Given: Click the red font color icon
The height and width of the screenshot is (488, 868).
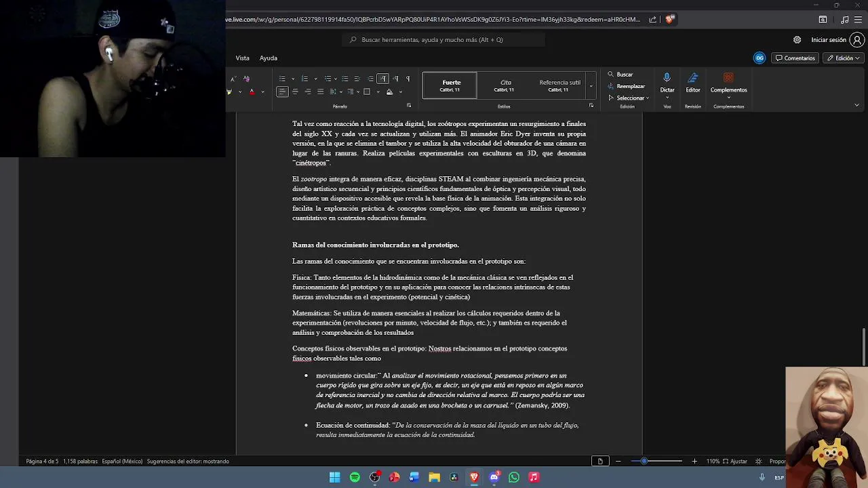Looking at the screenshot, I should pos(252,91).
